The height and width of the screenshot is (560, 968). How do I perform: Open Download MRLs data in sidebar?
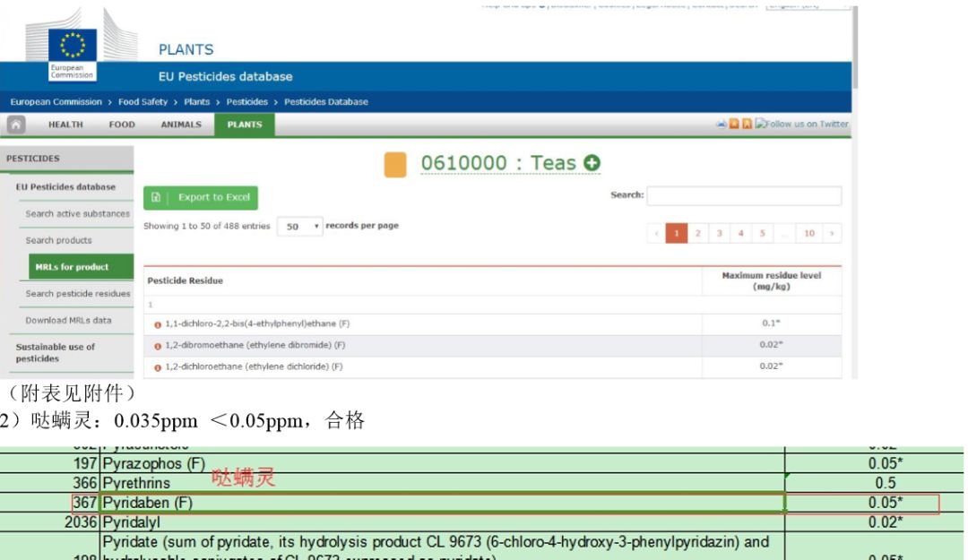point(68,321)
